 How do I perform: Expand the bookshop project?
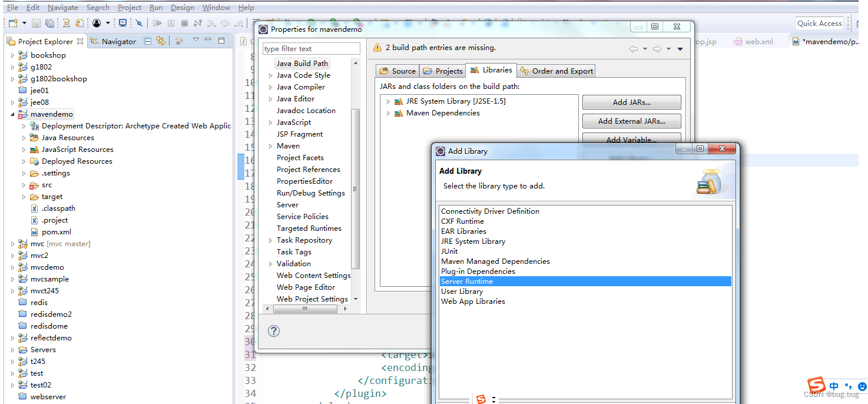click(x=13, y=55)
